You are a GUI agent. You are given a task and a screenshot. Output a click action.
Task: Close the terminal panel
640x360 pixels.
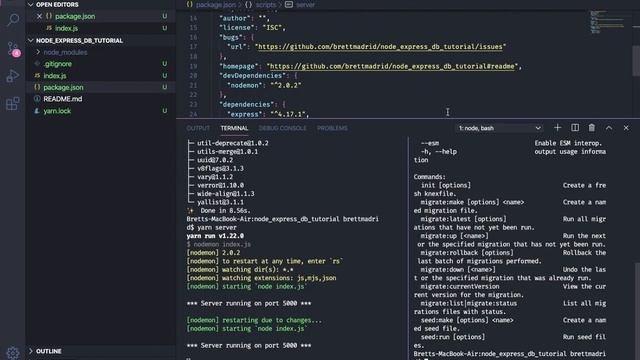click(626, 128)
